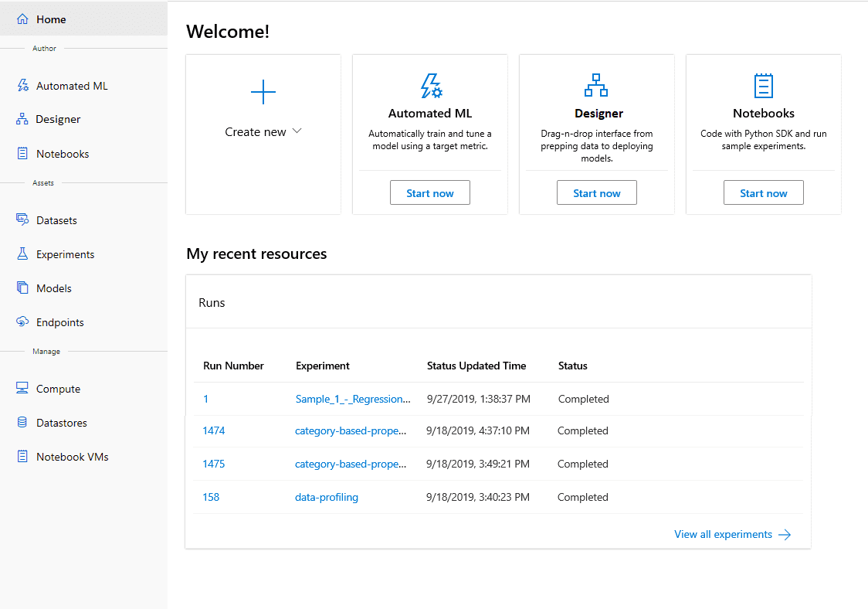Open run number 158
The image size is (868, 609).
tap(211, 496)
